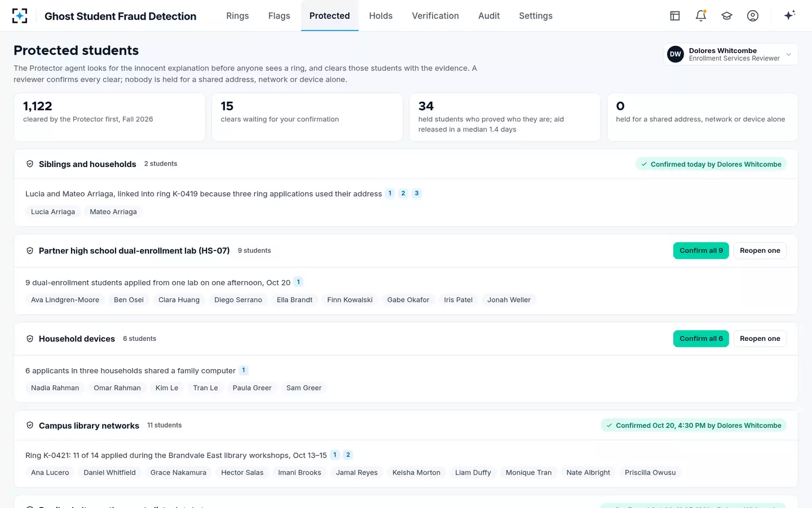Select the Ava Lindgren-Moore student chip
The width and height of the screenshot is (812, 508).
(x=65, y=300)
